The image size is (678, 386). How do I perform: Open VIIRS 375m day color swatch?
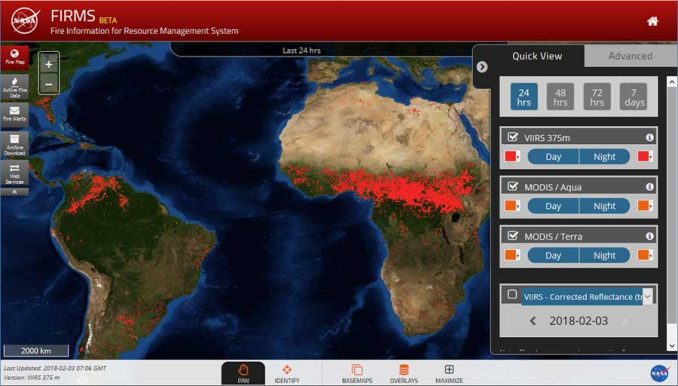point(512,156)
